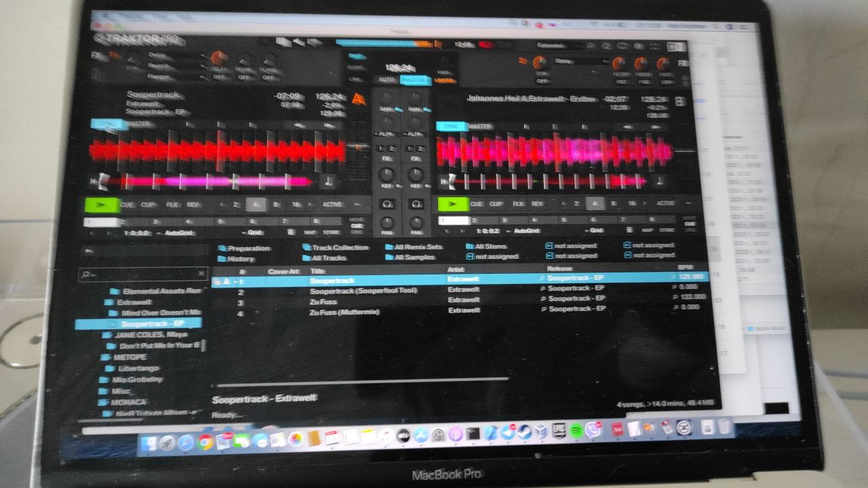Engage FLX flux mode on Deck A
The width and height of the screenshot is (868, 488).
click(172, 204)
